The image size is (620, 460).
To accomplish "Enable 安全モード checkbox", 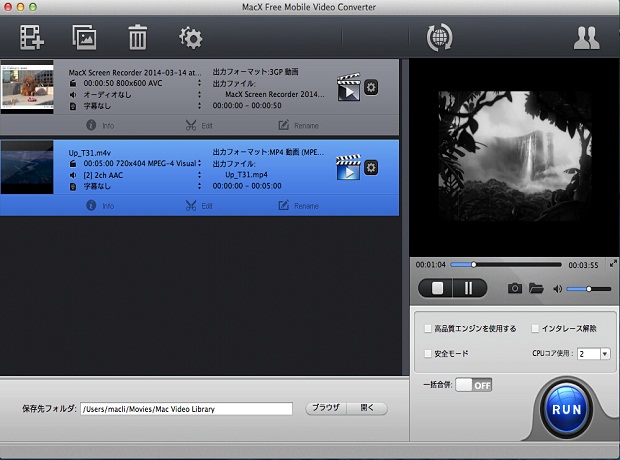I will pyautogui.click(x=429, y=353).
